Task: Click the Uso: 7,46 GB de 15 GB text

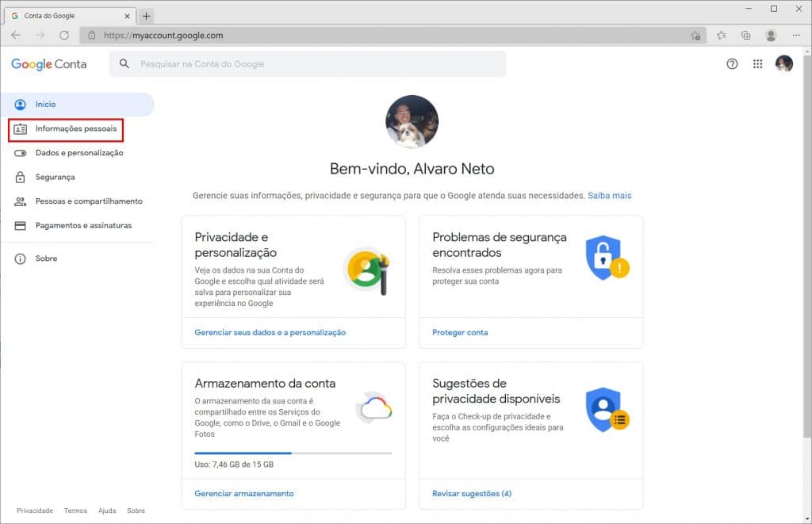Action: [234, 465]
